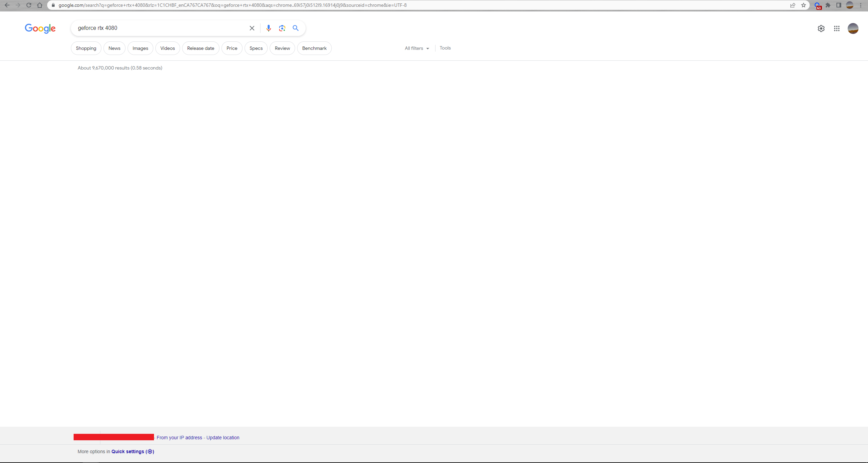Open the Quick settings link in footer

point(133,451)
